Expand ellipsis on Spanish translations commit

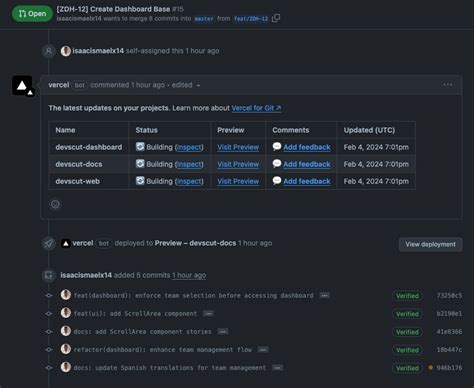tap(277, 367)
